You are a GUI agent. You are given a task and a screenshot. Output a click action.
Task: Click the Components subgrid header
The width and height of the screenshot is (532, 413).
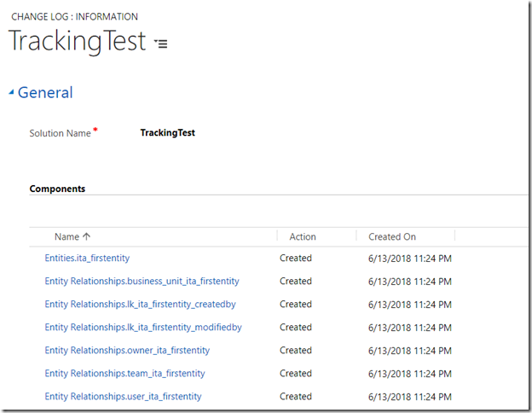[57, 189]
